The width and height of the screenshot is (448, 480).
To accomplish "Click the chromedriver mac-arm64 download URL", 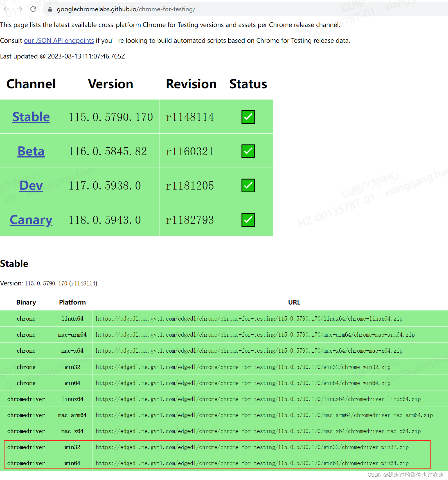I will coord(264,415).
